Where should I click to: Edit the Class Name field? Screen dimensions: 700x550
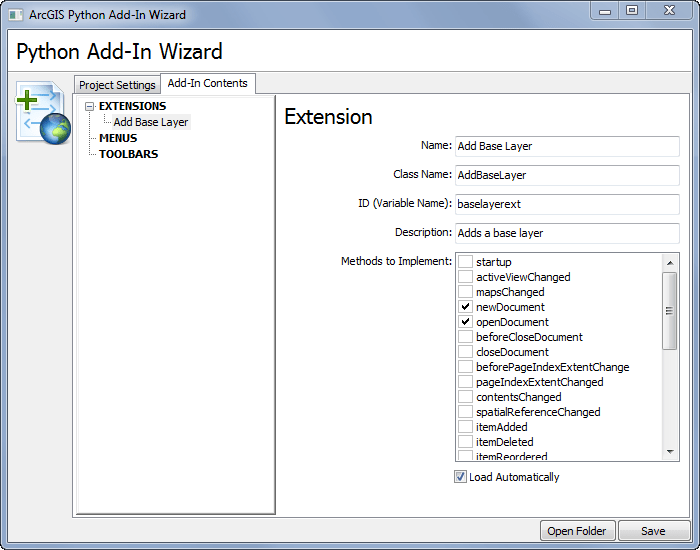coord(567,175)
